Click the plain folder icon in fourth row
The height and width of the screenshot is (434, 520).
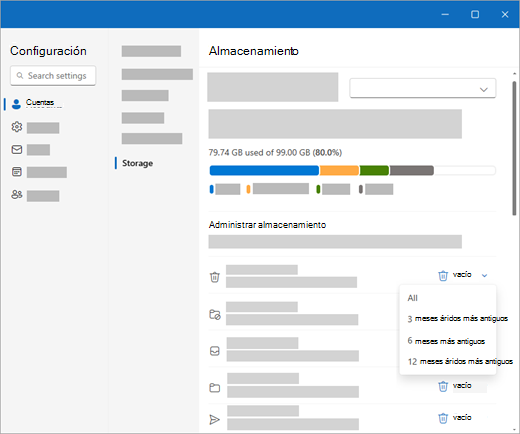215,388
